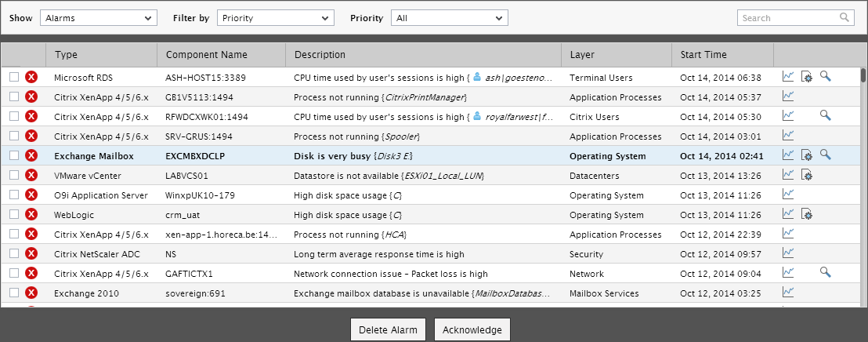
Task: Select checkbox for Microsoft RDS alarm
Action: click(14, 77)
